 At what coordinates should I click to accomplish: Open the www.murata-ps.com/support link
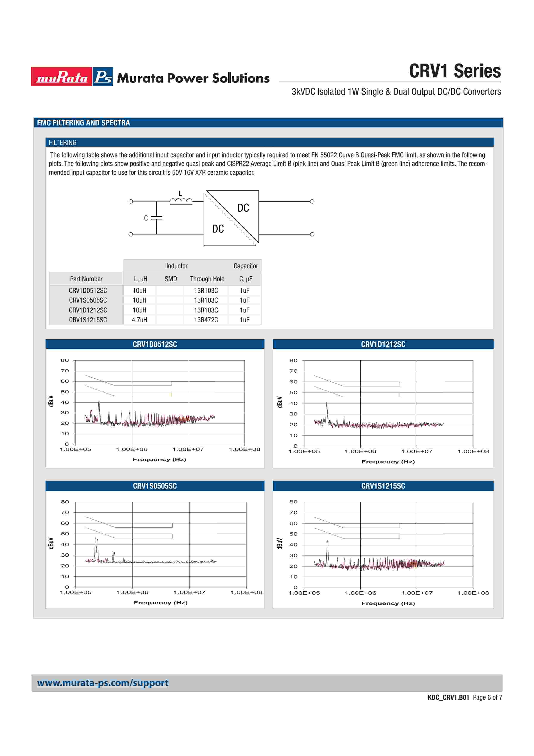(103, 683)
